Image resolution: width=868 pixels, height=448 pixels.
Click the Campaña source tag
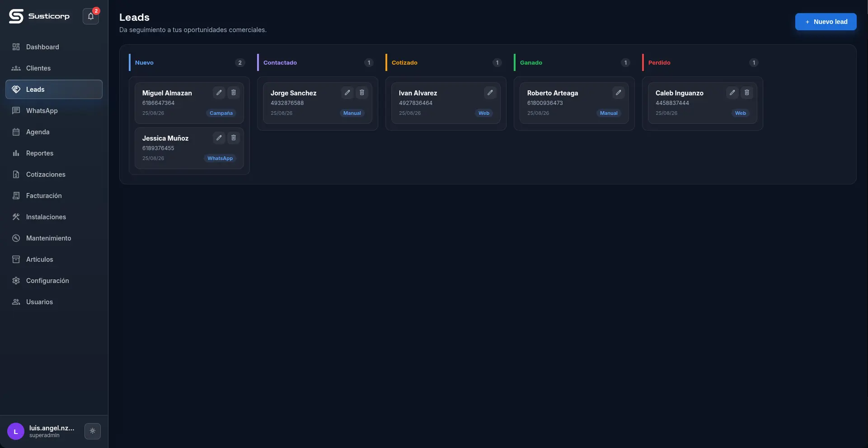221,113
